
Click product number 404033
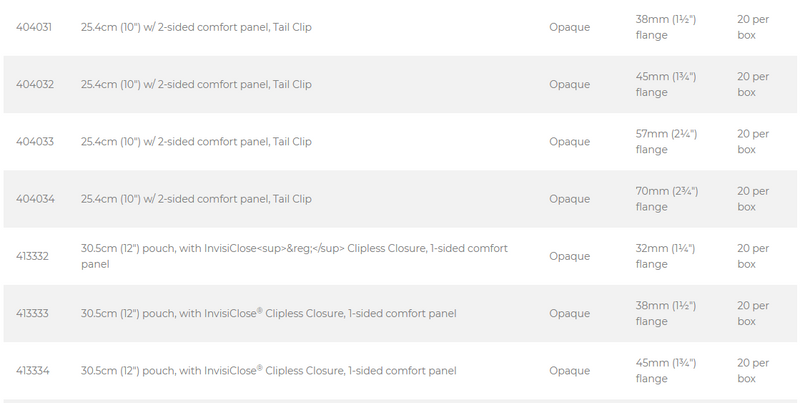34,142
